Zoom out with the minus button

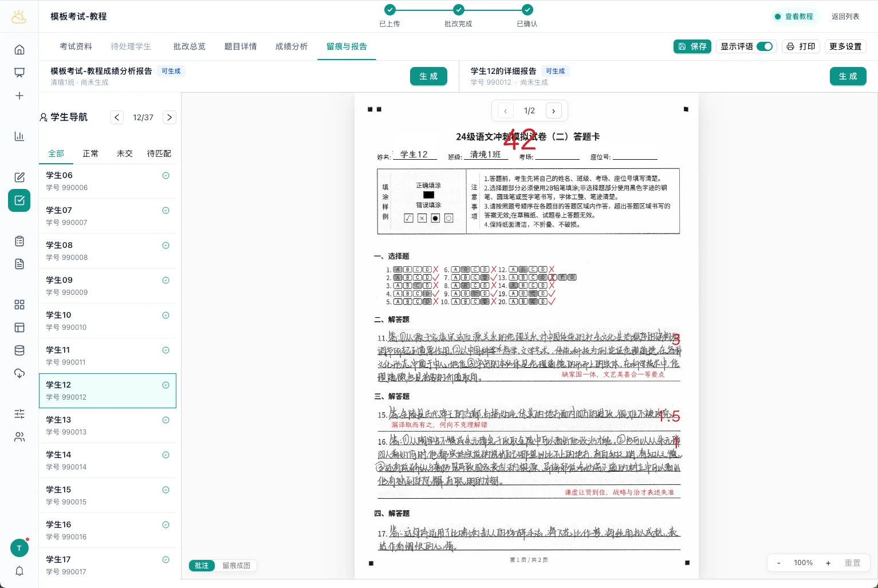(779, 563)
